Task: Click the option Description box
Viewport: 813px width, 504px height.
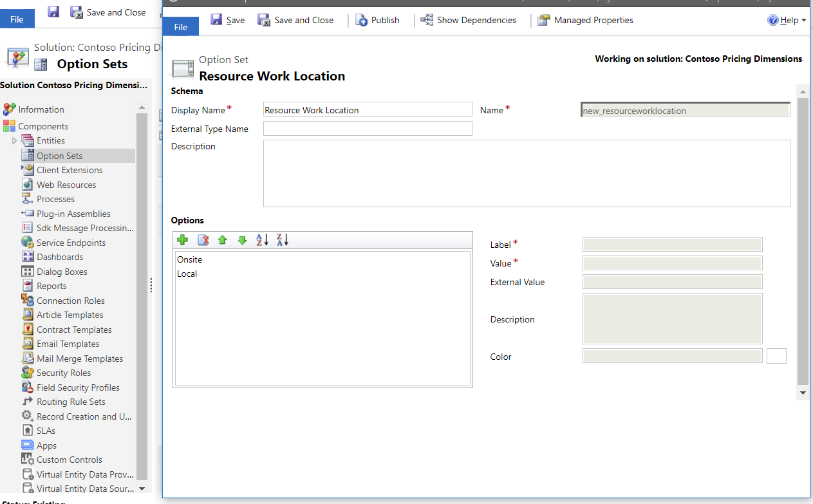Action: (672, 319)
